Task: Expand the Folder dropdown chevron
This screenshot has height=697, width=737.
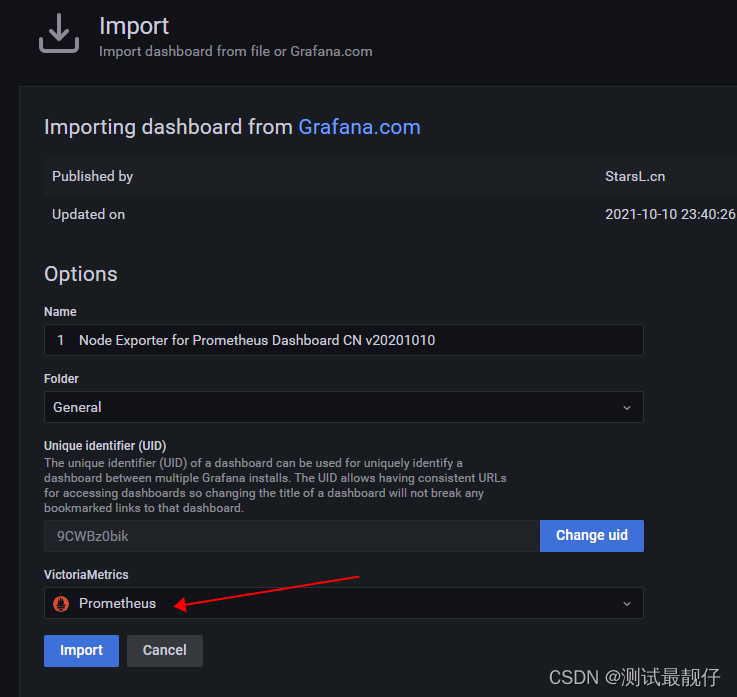Action: coord(627,407)
